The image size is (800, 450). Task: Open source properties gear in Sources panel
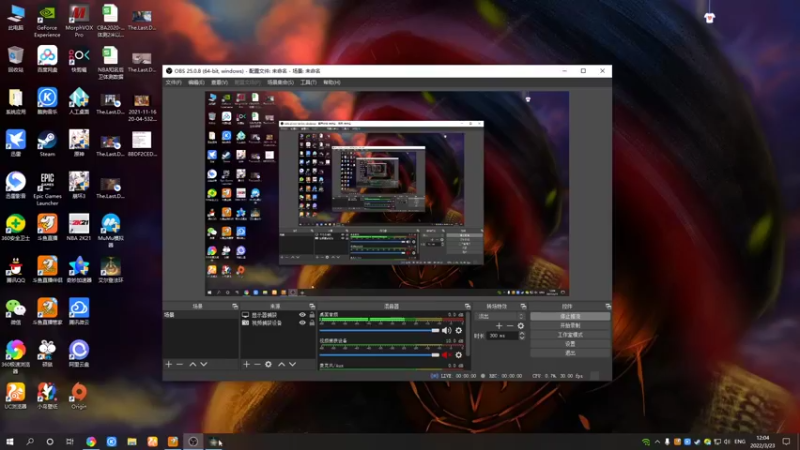pos(268,364)
